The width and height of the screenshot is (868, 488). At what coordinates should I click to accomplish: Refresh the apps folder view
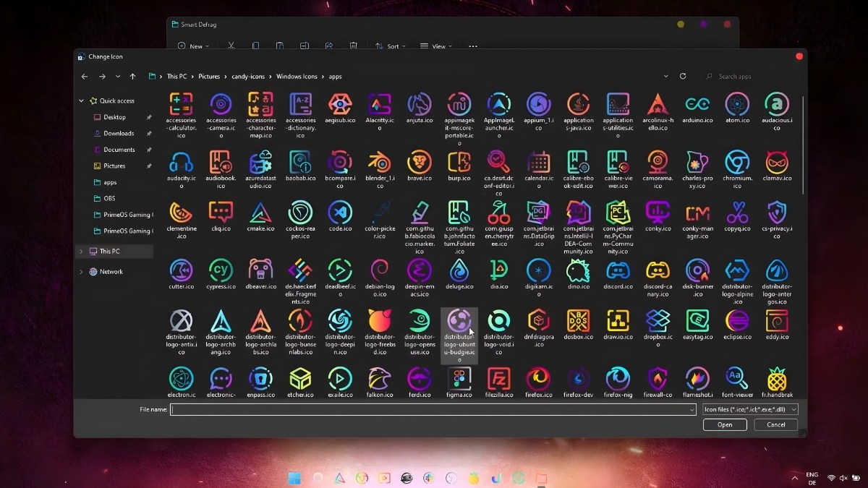683,76
